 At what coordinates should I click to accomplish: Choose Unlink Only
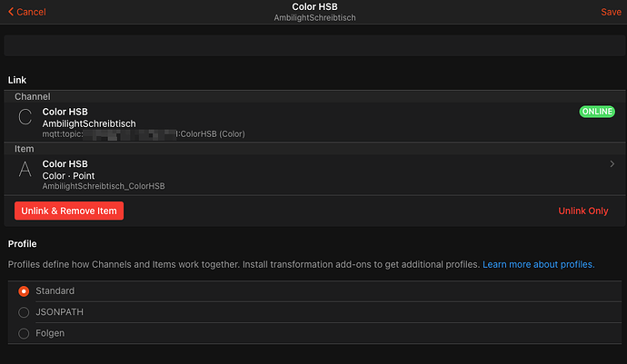point(582,211)
